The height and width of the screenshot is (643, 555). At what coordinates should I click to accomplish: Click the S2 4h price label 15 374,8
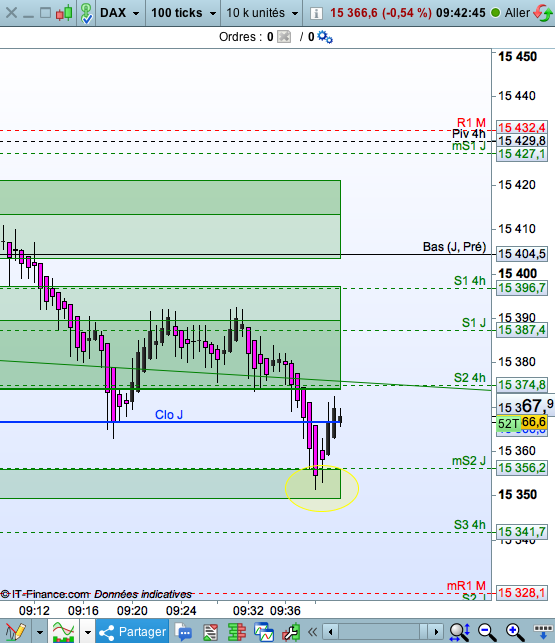522,385
